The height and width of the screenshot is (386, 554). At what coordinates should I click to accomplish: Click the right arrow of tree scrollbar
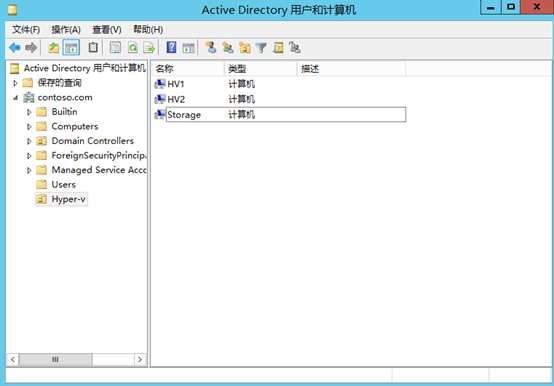click(x=140, y=360)
